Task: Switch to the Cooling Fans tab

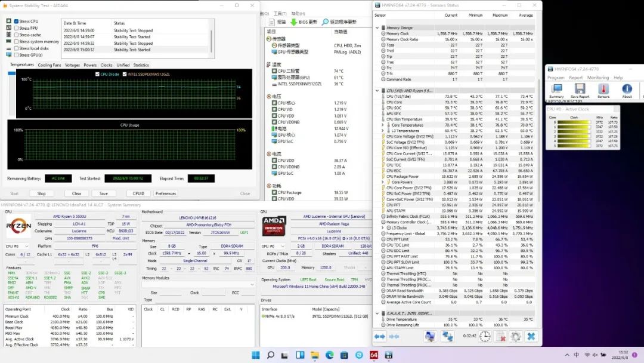Action: point(49,65)
